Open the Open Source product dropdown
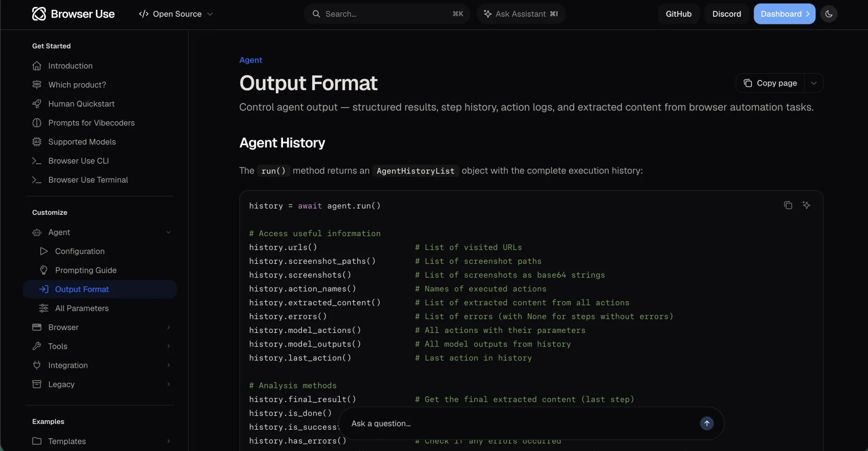This screenshot has width=868, height=451. click(x=176, y=14)
